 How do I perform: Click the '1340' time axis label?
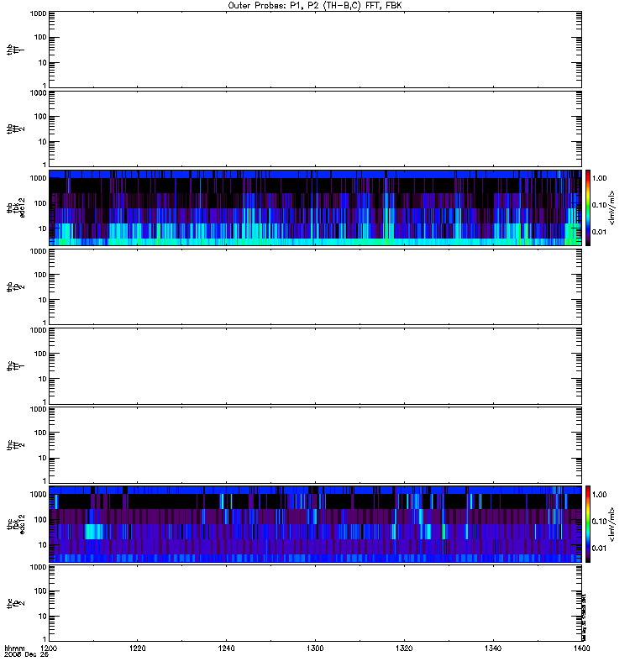(x=493, y=648)
